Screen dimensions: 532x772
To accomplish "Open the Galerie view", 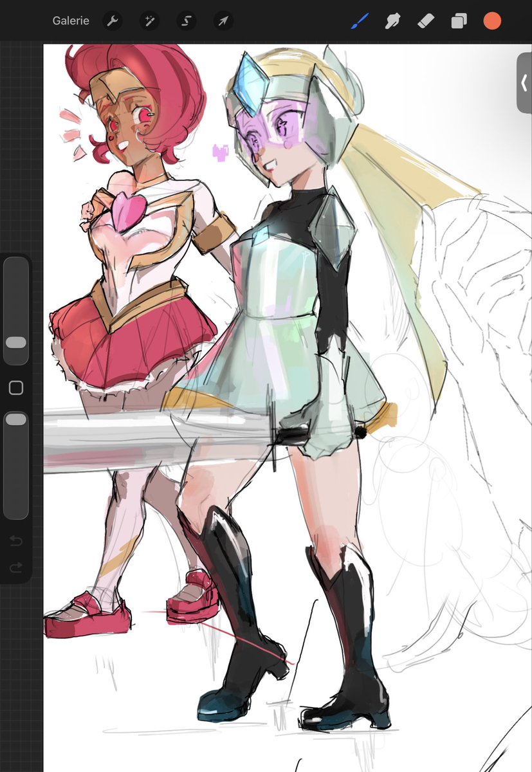I will (71, 21).
